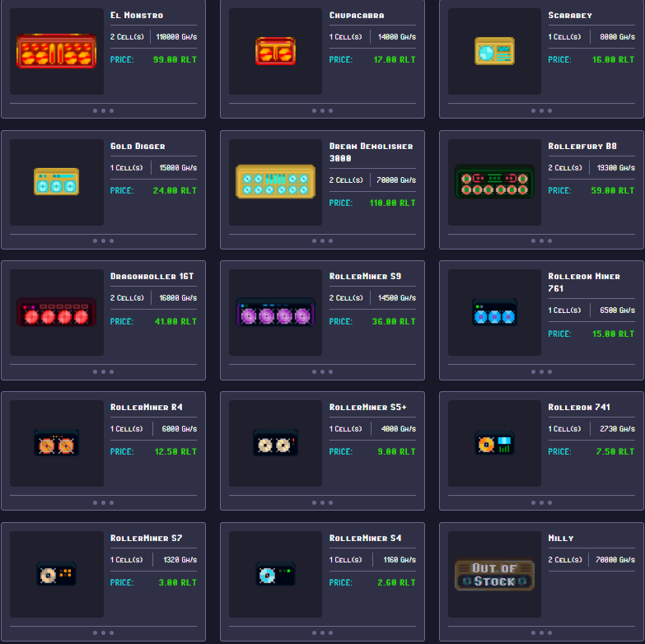Open the dots menu on Rolleron 741 card
Screen dimensions: 645x644
pyautogui.click(x=541, y=502)
